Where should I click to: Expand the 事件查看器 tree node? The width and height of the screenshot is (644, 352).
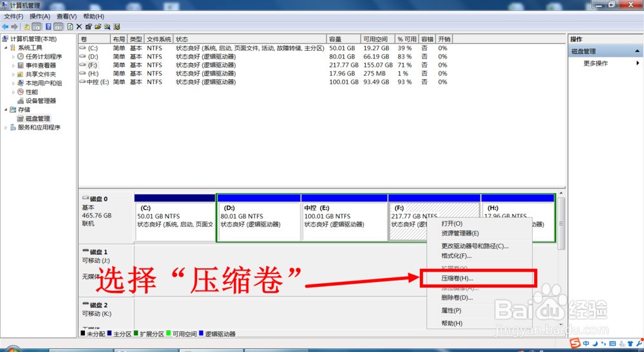click(x=13, y=66)
